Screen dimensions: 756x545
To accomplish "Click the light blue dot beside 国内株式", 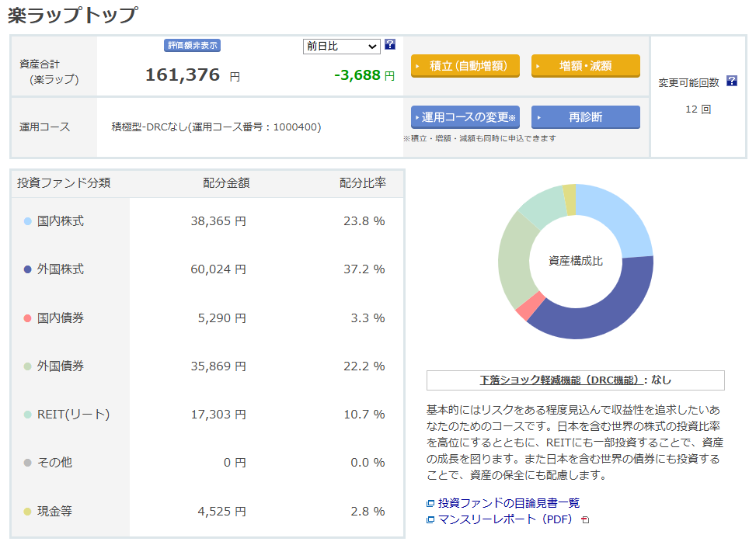I will pyautogui.click(x=29, y=222).
